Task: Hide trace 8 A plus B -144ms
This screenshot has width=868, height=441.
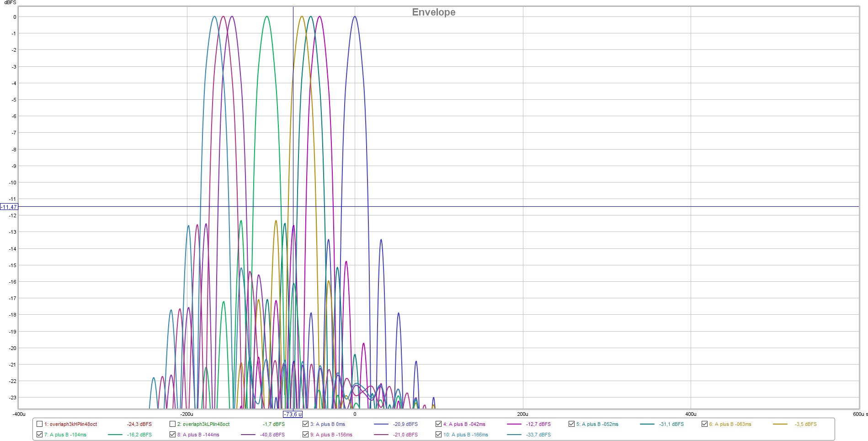Action: point(173,435)
